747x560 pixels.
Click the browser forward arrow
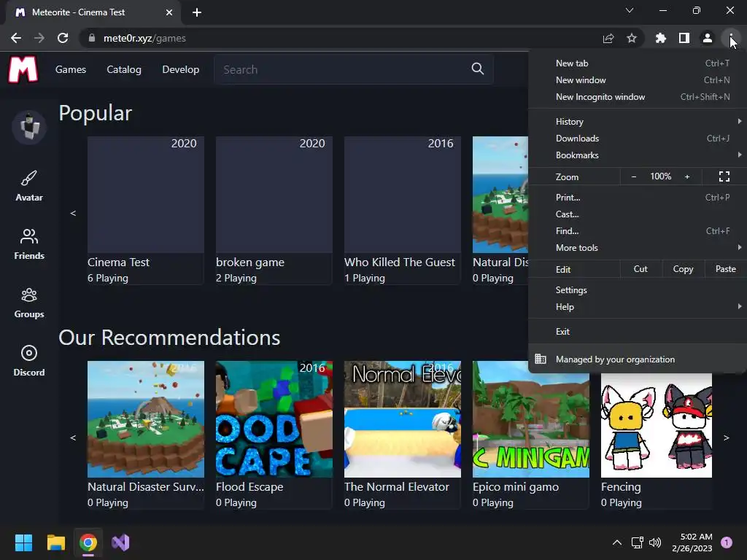39,38
